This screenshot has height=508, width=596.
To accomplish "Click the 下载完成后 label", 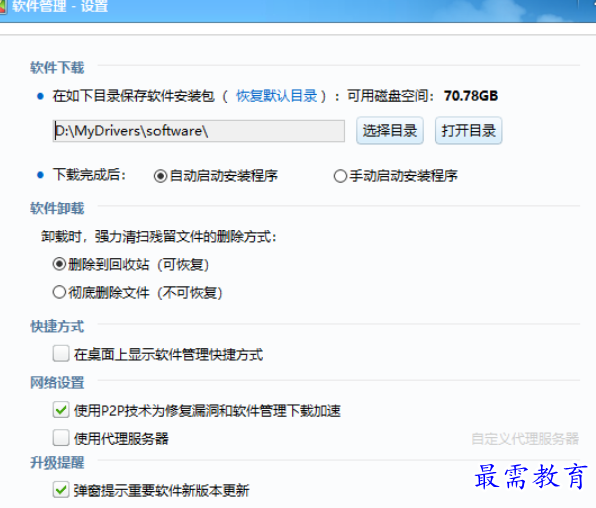I will click(x=89, y=175).
